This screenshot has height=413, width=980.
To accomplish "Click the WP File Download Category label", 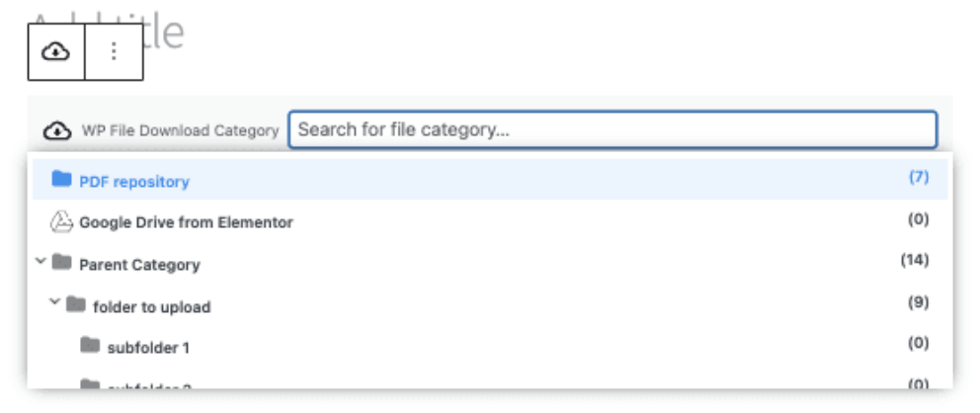I will (x=180, y=130).
